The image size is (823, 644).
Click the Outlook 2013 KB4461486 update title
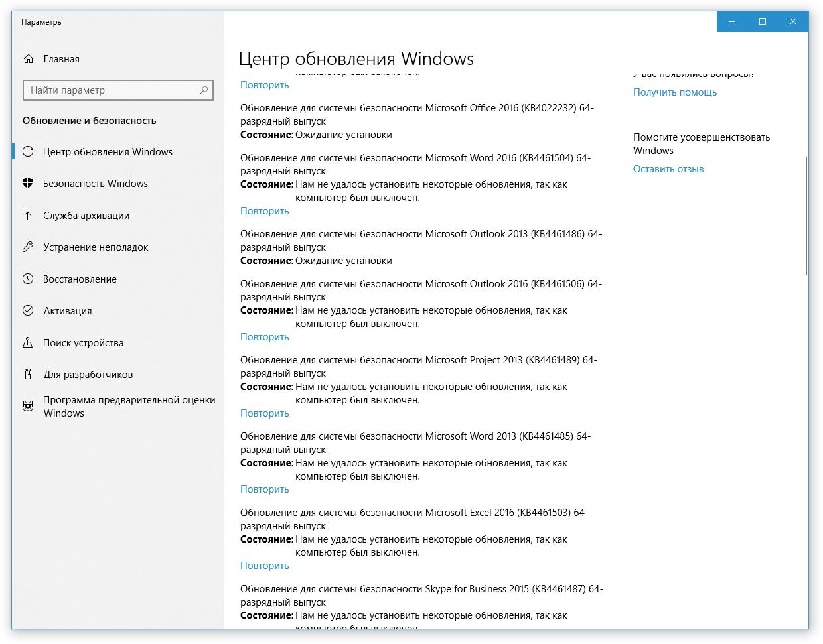tap(421, 241)
